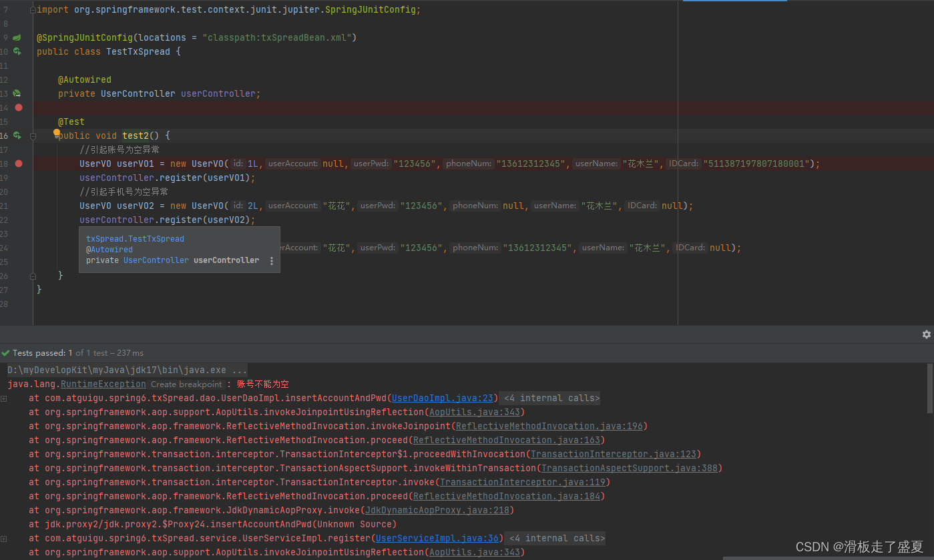Run test2 using its gutter run icon
Viewport: 934px width, 560px height.
pyautogui.click(x=17, y=135)
